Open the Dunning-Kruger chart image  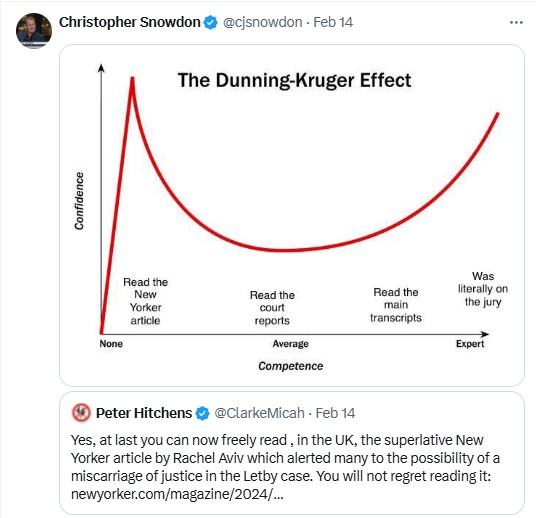(x=292, y=215)
